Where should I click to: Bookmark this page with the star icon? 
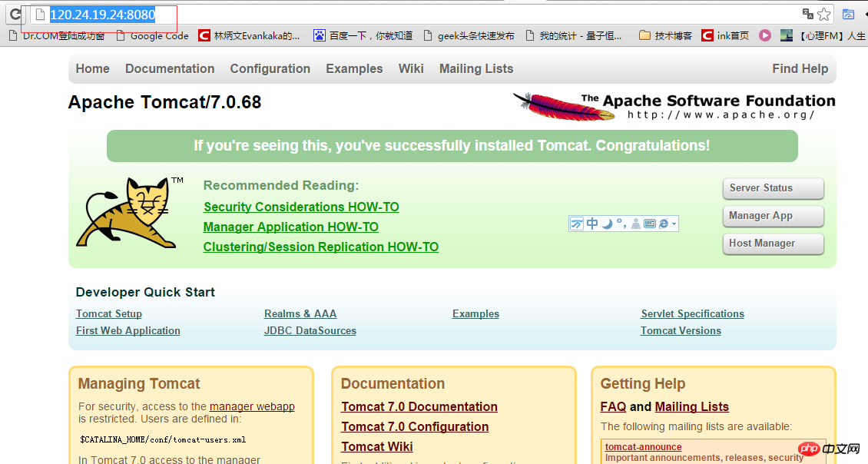coord(823,15)
